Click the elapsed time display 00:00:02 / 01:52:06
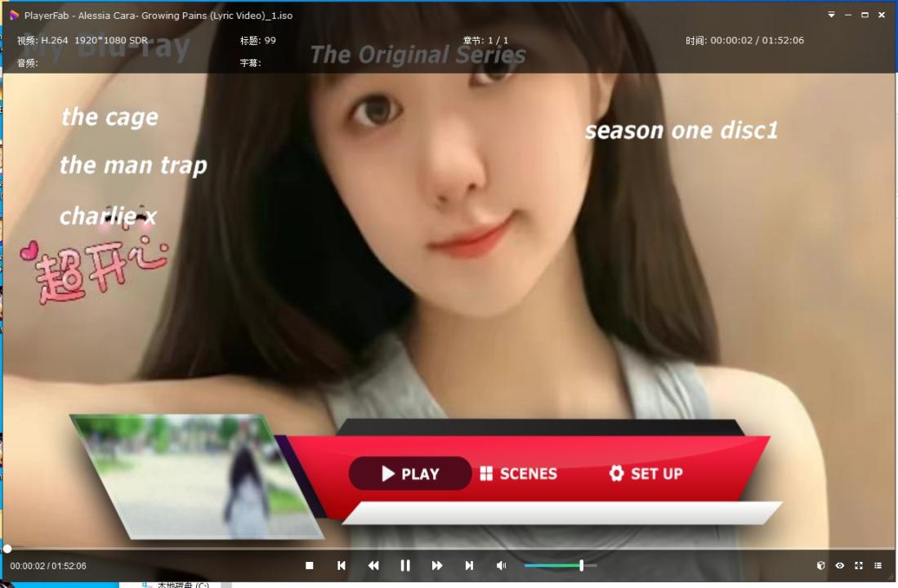The image size is (898, 588). [x=48, y=566]
